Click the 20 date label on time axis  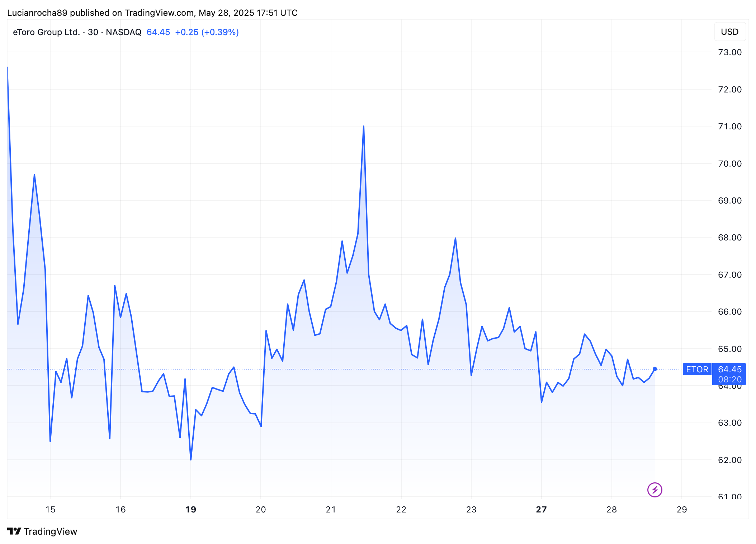tap(261, 509)
